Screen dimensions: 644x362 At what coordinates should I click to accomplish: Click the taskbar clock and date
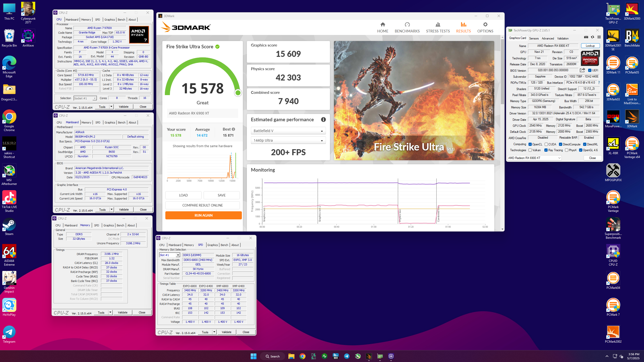pos(633,356)
